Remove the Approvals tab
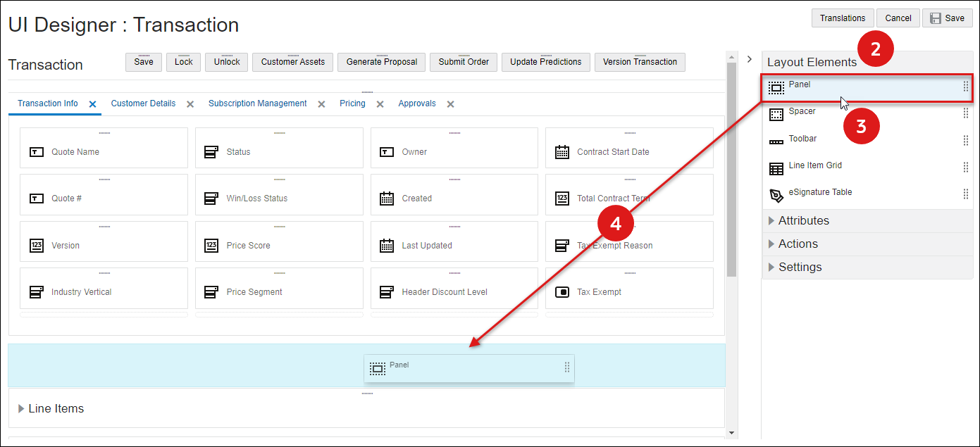This screenshot has width=980, height=447. tap(450, 104)
